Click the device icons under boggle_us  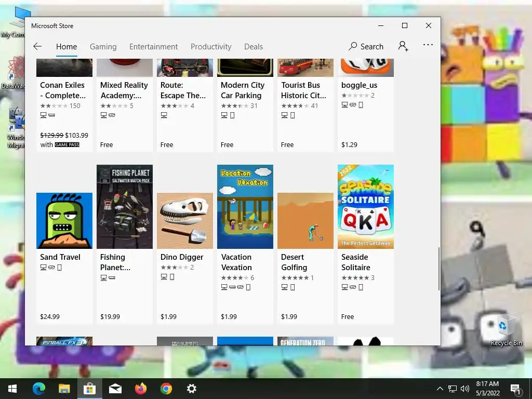352,105
